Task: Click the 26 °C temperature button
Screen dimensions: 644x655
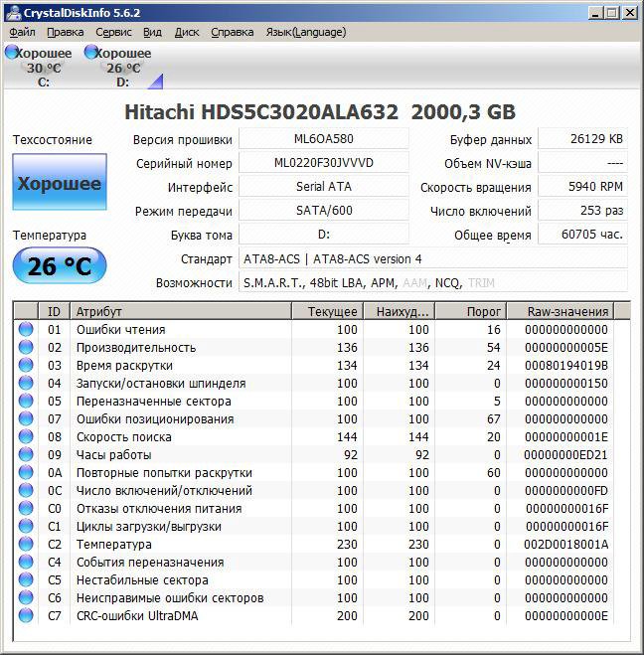Action: pos(60,266)
